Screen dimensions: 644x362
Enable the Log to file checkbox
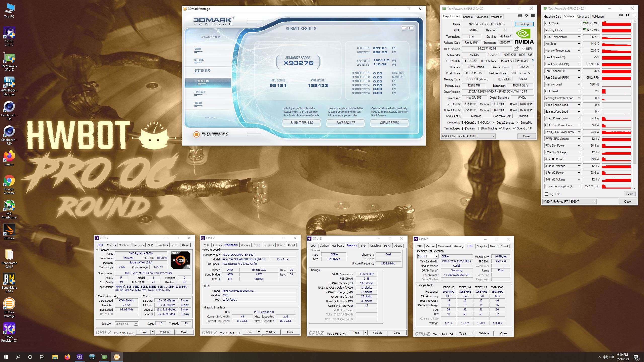(546, 194)
